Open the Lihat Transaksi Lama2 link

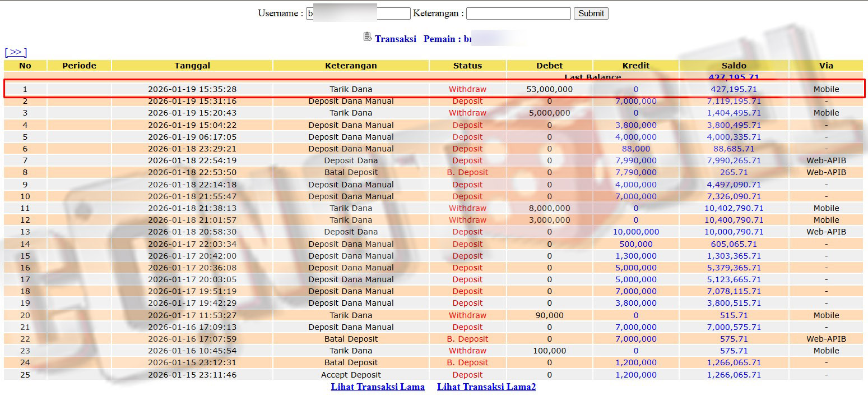pyautogui.click(x=486, y=387)
